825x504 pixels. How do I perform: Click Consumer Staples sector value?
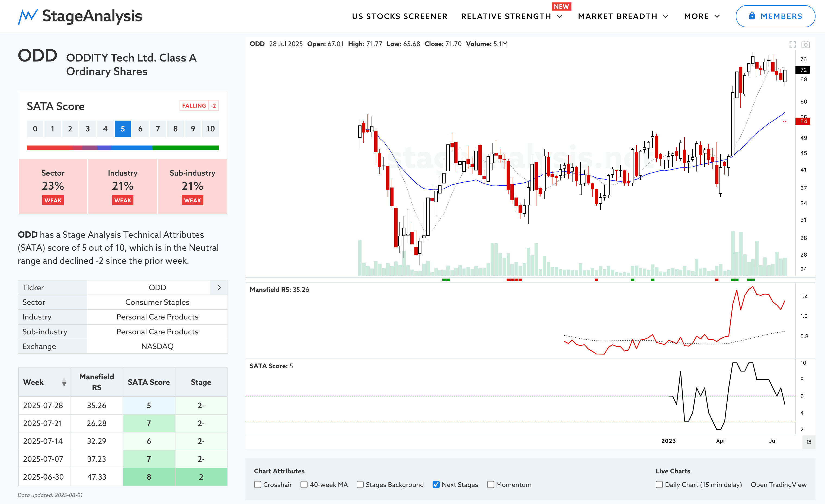point(157,302)
